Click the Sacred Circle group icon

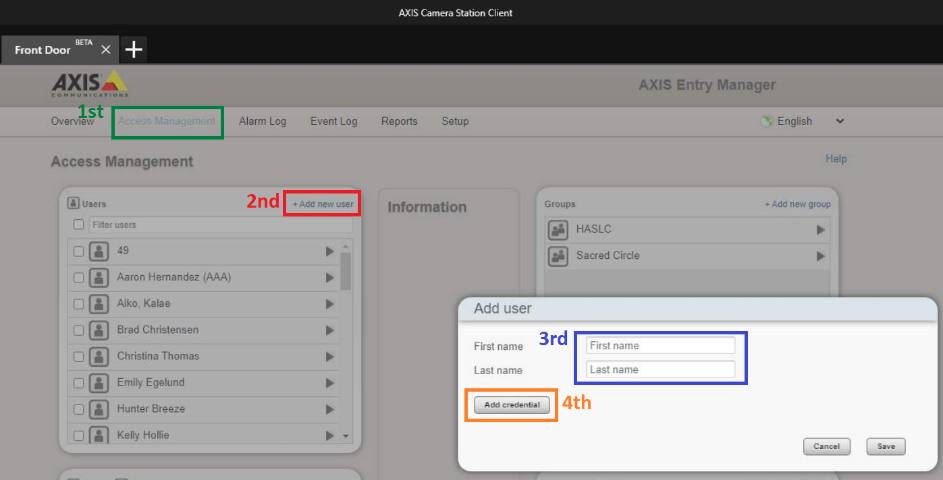(x=558, y=256)
